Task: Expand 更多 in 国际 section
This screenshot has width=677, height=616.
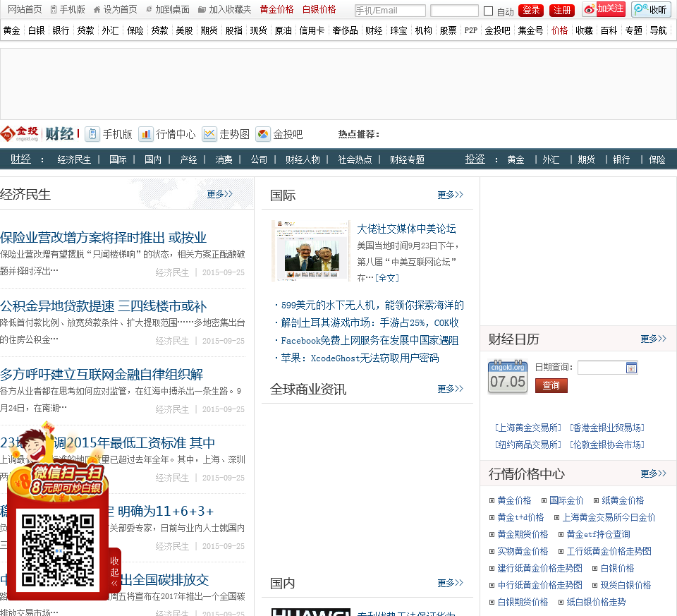Action: pos(451,195)
